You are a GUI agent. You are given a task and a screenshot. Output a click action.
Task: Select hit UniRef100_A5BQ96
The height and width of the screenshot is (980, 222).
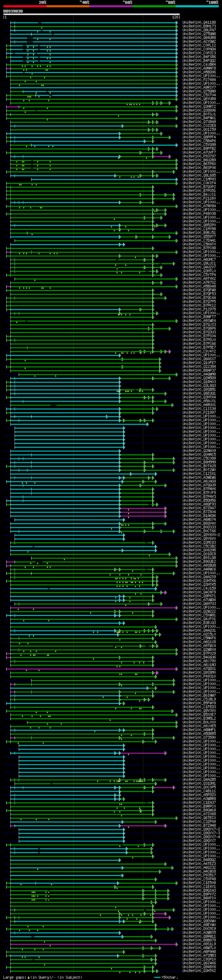199,72
